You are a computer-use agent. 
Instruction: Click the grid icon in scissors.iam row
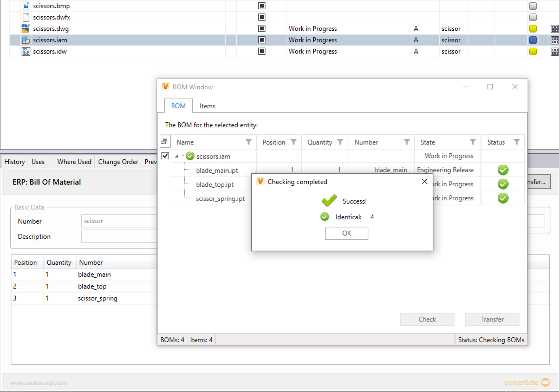554,40
